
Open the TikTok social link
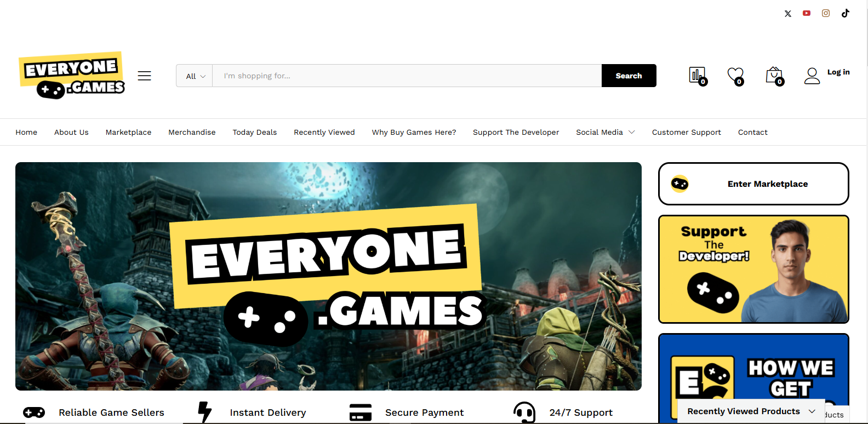(x=846, y=13)
